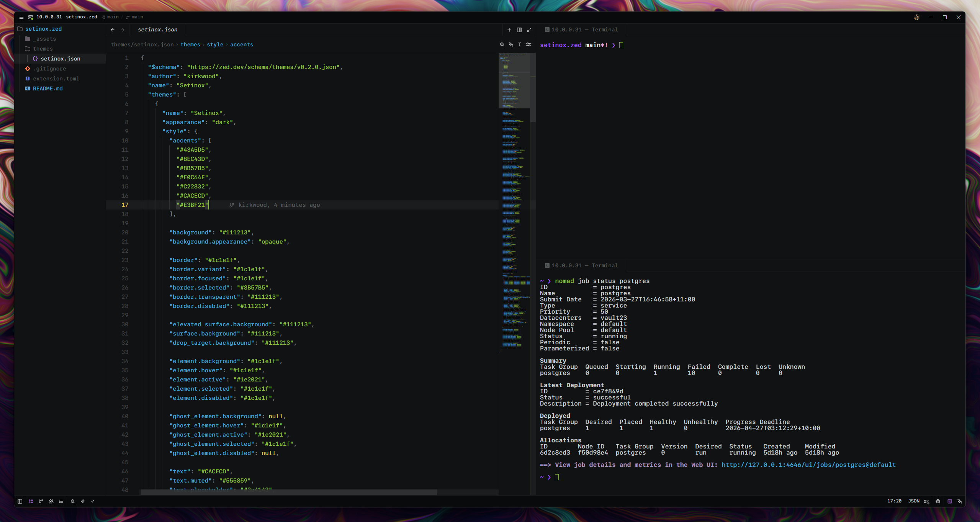The image size is (980, 522).
Task: Open the collaboration panel from the status bar
Action: pos(51,501)
